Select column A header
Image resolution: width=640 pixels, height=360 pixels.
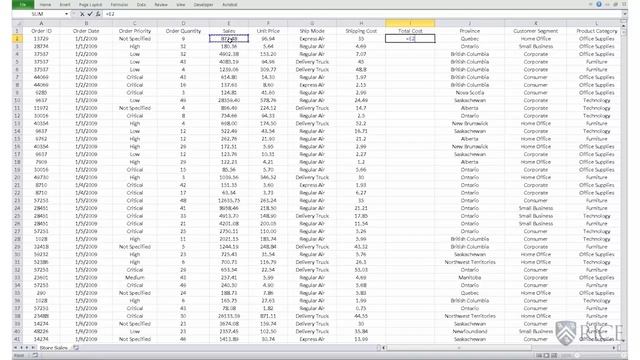tap(41, 23)
